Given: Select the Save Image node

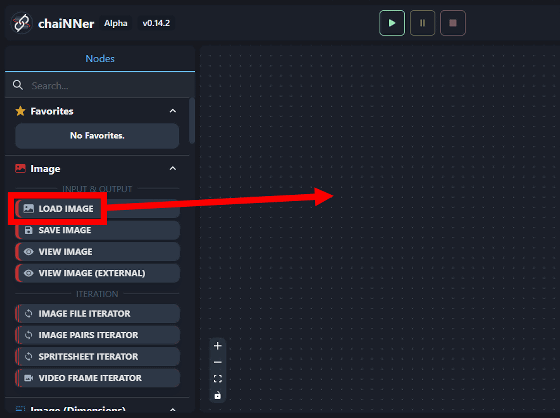Looking at the screenshot, I should pyautogui.click(x=97, y=230).
